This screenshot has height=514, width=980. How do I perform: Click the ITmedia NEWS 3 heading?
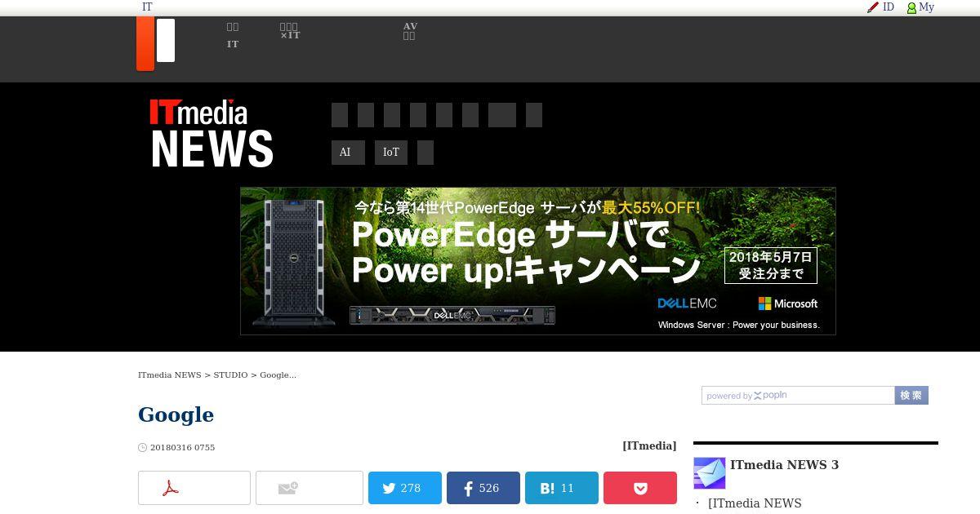coord(784,465)
